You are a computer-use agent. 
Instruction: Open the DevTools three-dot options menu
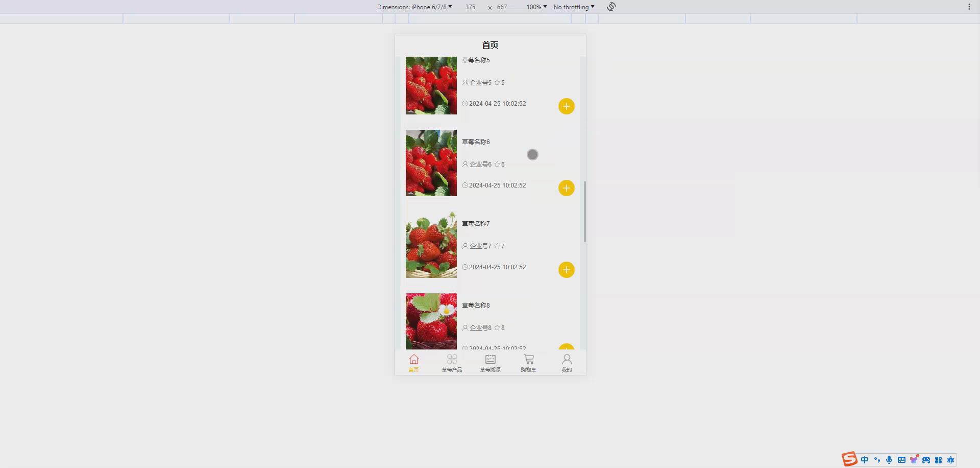969,6
